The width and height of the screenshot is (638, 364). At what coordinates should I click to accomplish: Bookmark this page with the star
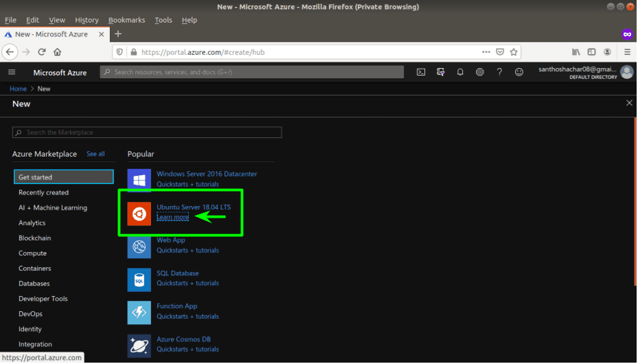click(x=514, y=52)
